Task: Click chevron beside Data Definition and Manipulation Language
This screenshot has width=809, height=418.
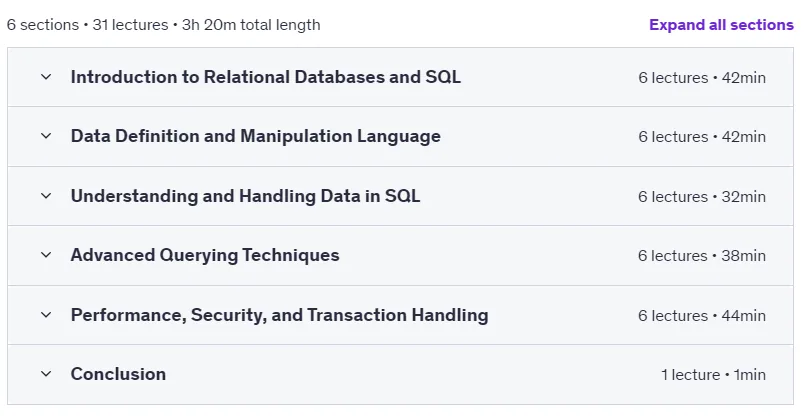Action: [x=46, y=136]
